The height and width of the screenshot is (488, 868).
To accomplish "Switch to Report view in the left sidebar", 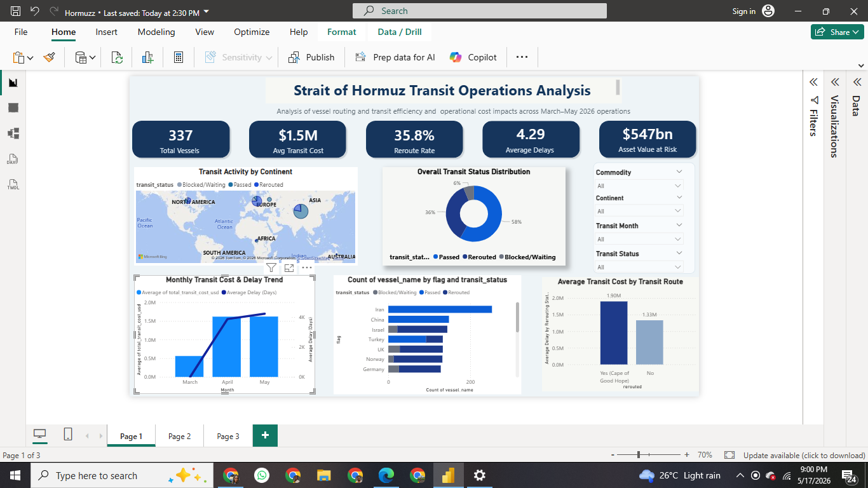I will click(x=13, y=83).
